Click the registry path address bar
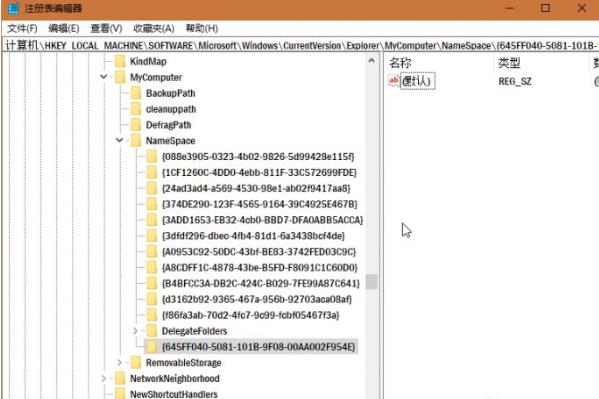The image size is (599, 399). click(x=300, y=45)
